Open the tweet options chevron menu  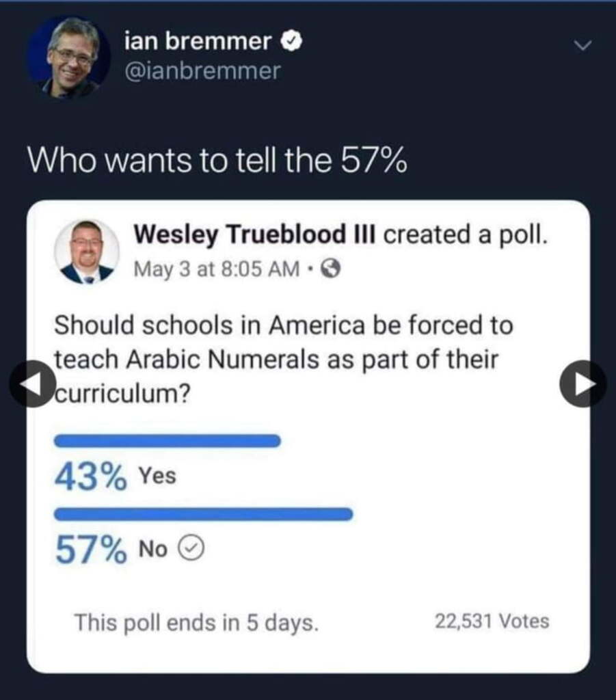[x=582, y=46]
